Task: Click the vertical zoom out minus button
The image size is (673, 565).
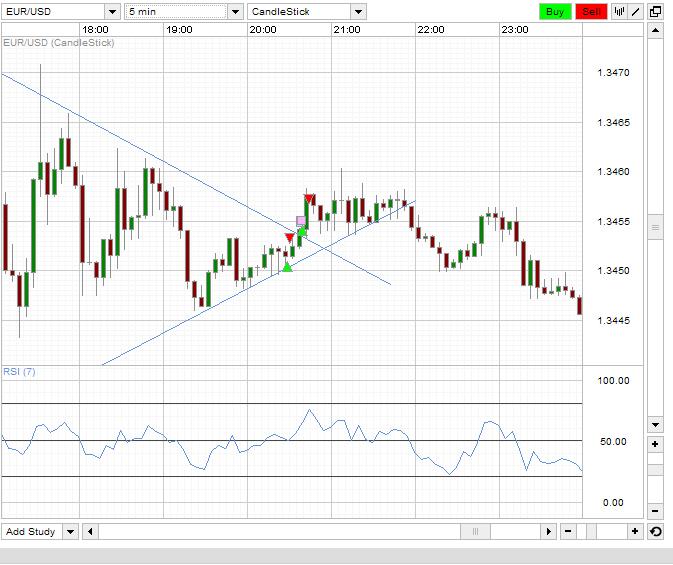Action: (655, 510)
